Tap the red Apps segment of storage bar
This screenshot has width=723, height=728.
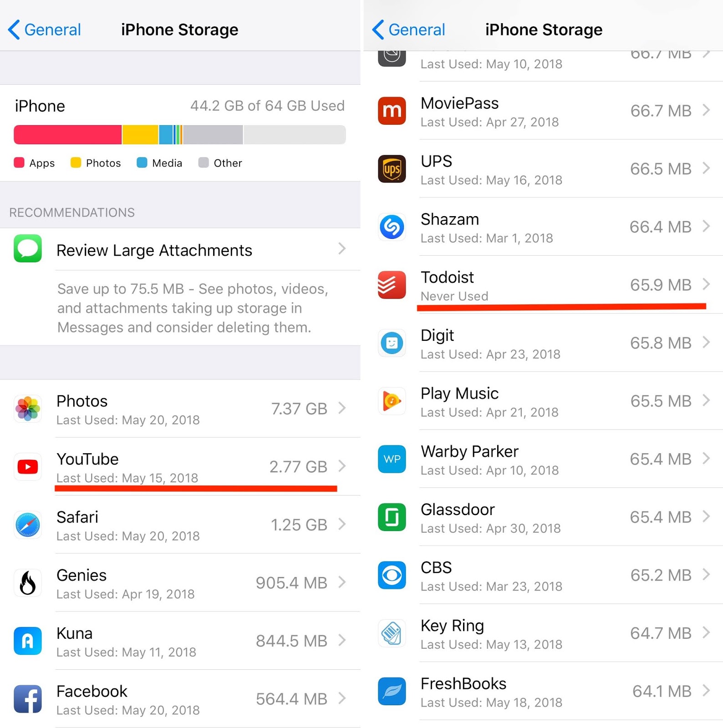point(68,135)
